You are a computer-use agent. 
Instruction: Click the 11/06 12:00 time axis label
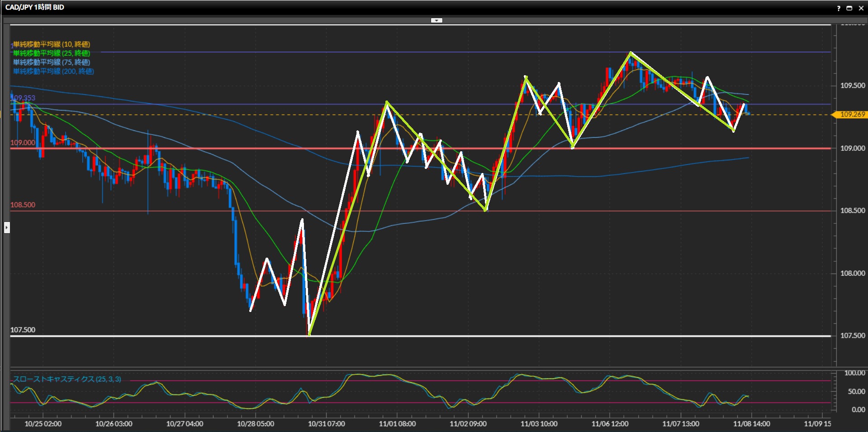tap(610, 424)
